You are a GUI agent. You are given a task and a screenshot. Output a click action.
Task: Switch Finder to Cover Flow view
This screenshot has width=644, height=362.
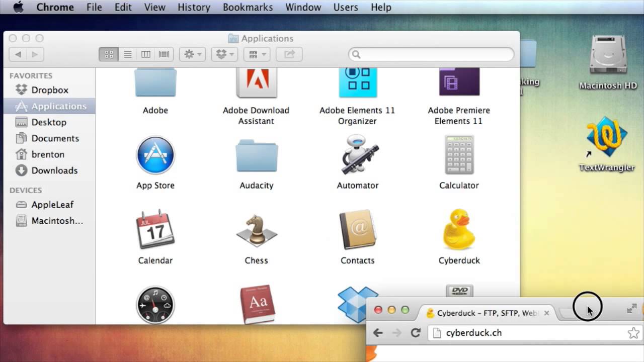coord(164,54)
